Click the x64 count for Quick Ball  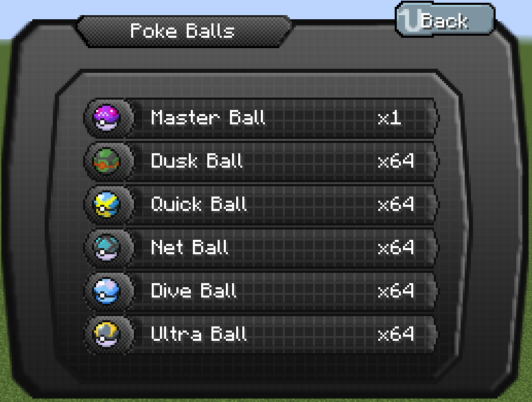tap(396, 204)
